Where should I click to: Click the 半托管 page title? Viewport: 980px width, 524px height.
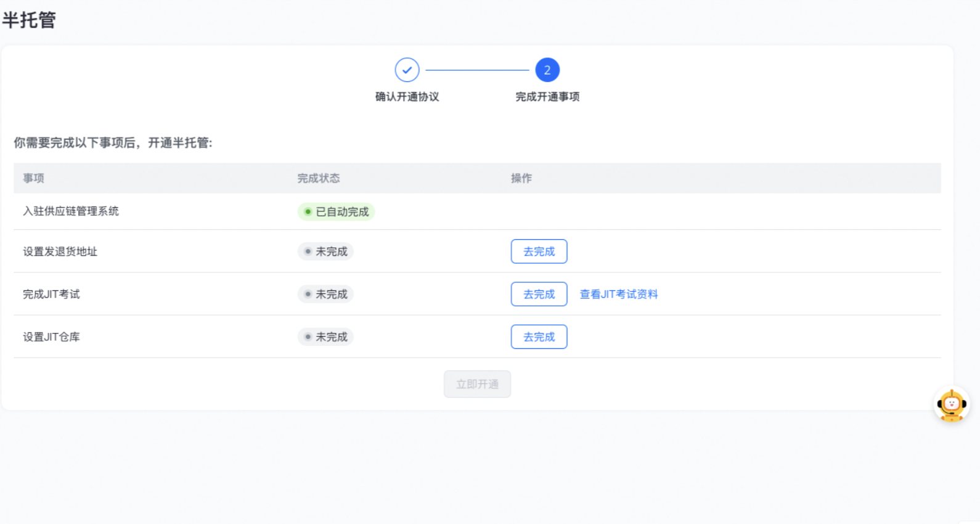click(x=29, y=20)
